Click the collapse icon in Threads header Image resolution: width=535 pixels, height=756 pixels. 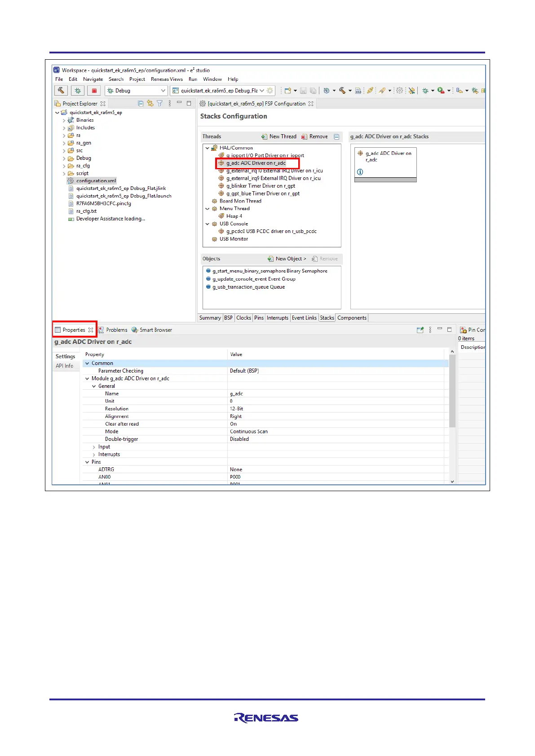coord(336,136)
